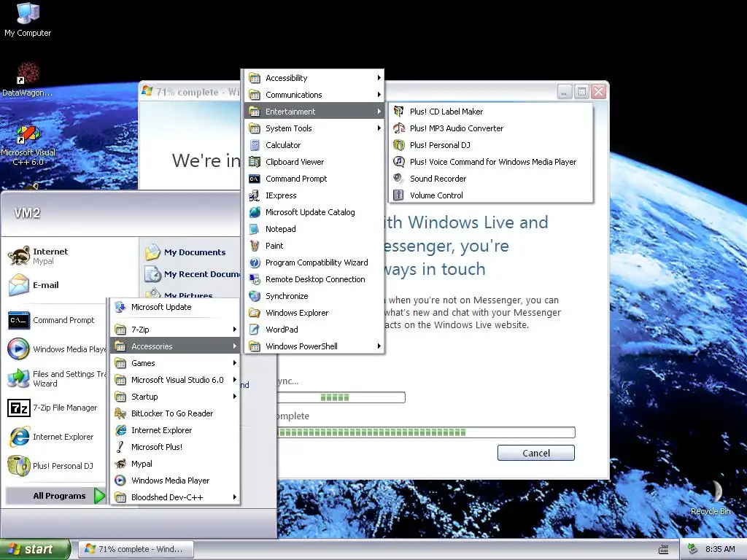The width and height of the screenshot is (747, 560).
Task: Click the BitLocker To Go Reader icon
Action: point(120,413)
